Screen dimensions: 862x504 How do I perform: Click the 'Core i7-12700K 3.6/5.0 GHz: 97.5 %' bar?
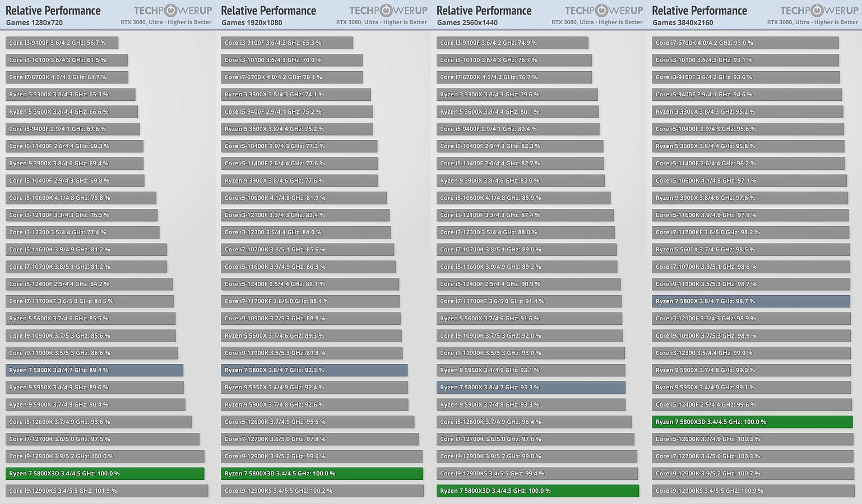(103, 439)
